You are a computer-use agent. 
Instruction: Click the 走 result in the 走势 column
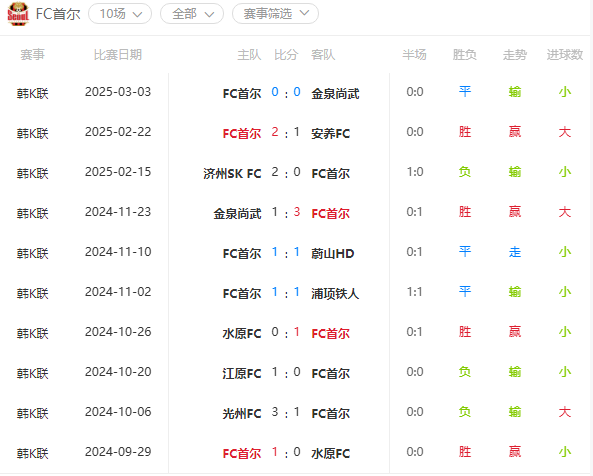coord(515,252)
